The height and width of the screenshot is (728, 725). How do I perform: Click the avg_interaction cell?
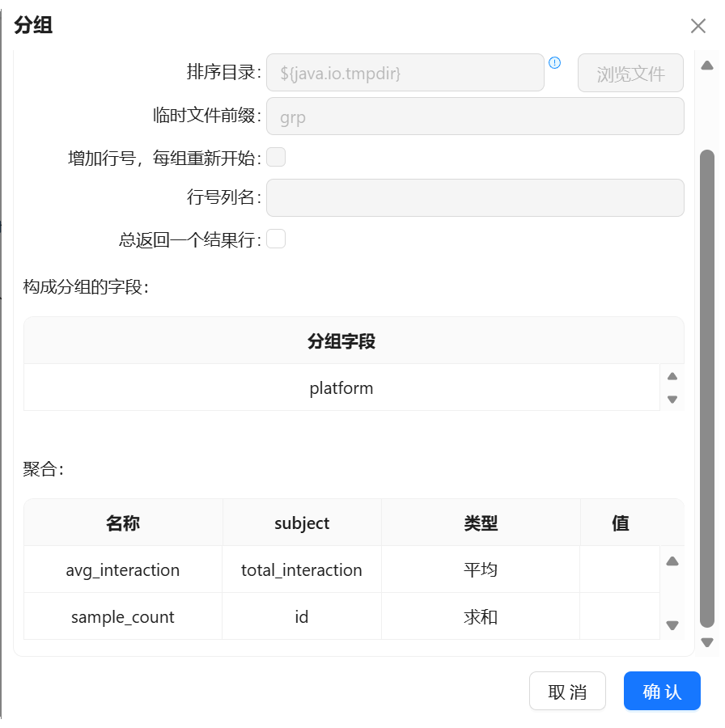tap(123, 569)
